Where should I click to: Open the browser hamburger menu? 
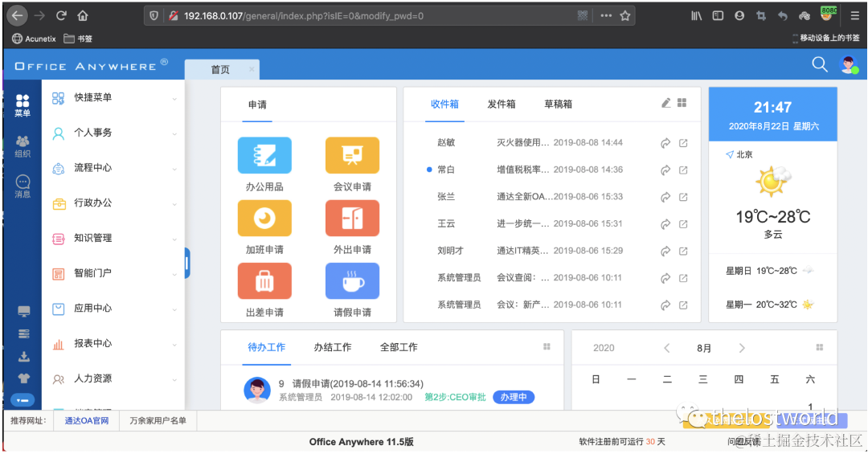tap(854, 15)
